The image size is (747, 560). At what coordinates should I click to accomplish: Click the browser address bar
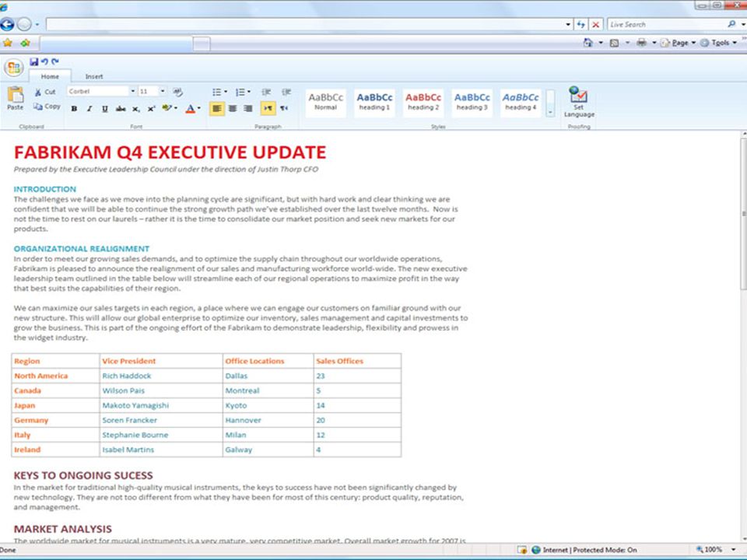tap(305, 24)
